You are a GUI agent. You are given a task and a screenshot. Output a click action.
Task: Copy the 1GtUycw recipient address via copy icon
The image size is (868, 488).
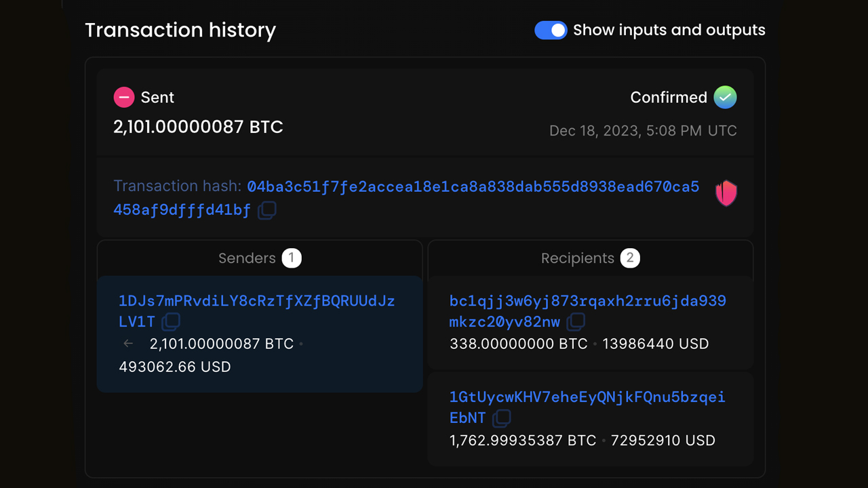click(502, 418)
